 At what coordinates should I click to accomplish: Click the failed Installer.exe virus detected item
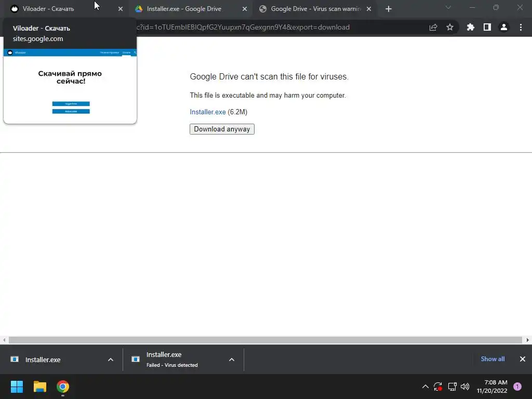[172, 360]
